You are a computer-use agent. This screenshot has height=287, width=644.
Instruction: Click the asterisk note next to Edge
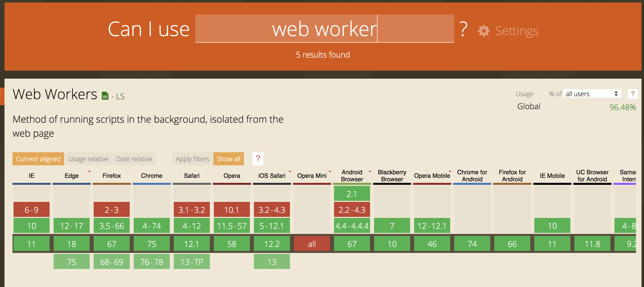coord(89,172)
